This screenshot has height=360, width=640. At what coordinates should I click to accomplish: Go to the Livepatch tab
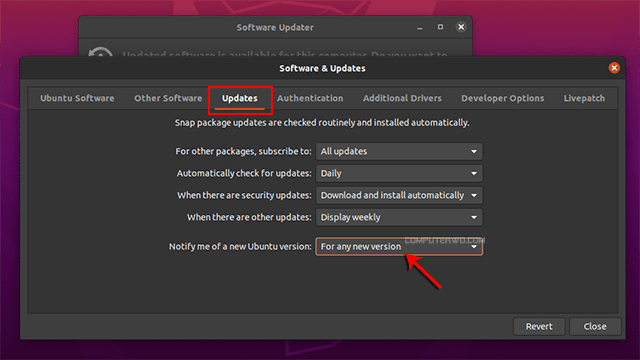(x=584, y=98)
